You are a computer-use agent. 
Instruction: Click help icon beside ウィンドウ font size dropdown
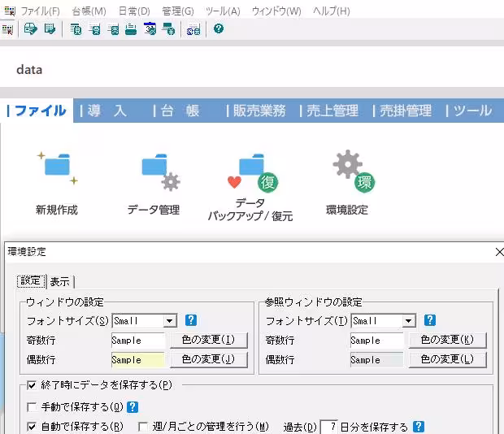tap(191, 320)
